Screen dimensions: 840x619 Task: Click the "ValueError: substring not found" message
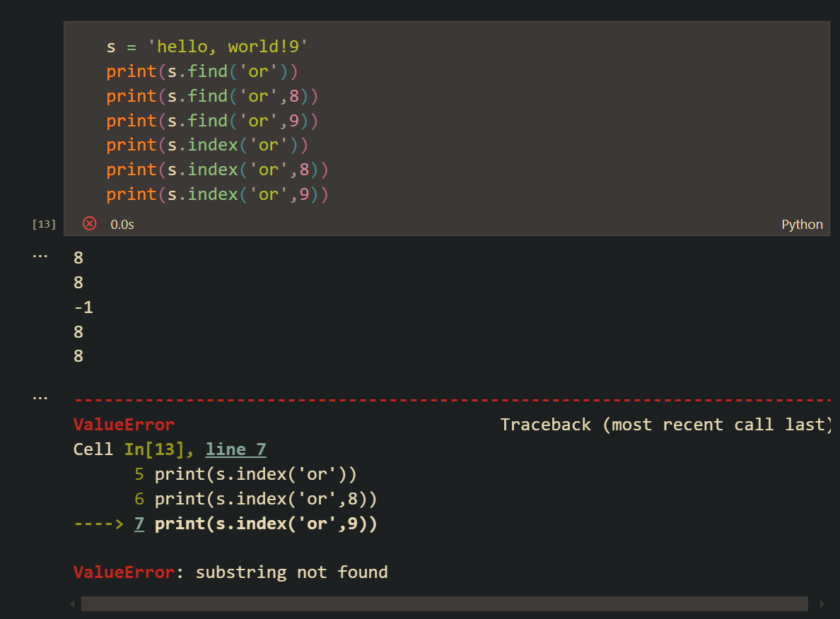231,572
